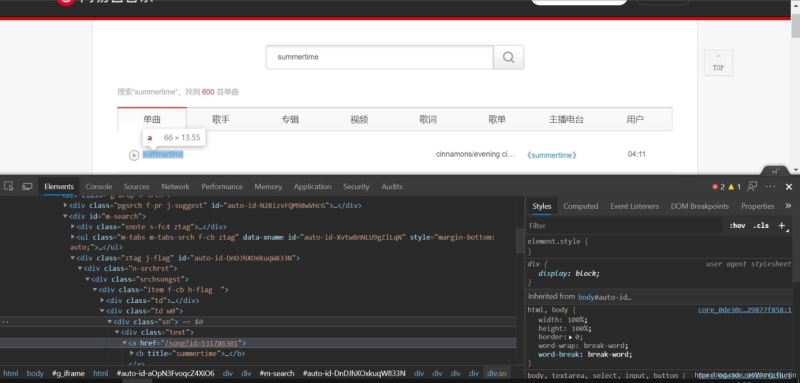Open the Performance DevTools tab

pyautogui.click(x=222, y=187)
